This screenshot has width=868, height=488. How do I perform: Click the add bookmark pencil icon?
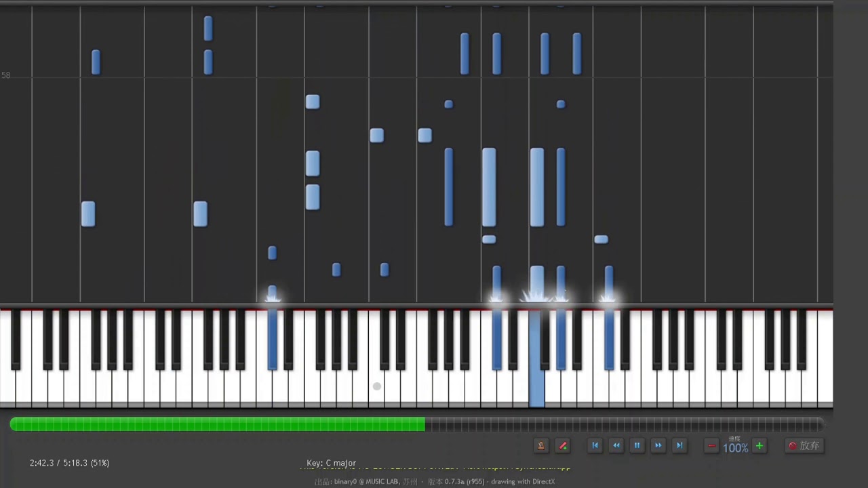(x=562, y=445)
